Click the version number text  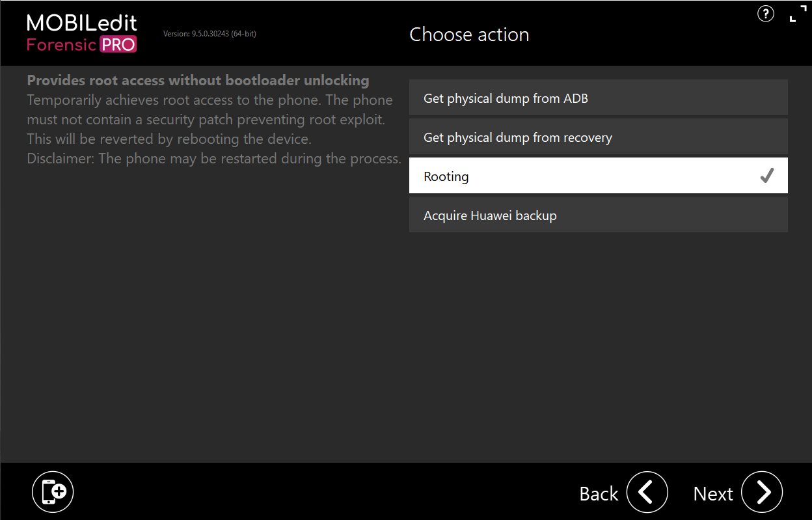pos(210,34)
